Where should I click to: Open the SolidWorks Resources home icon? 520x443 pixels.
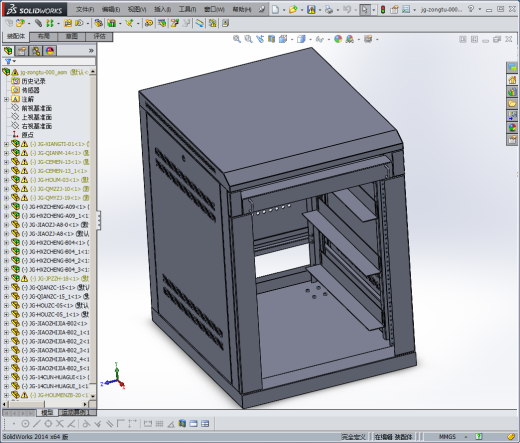(x=512, y=80)
